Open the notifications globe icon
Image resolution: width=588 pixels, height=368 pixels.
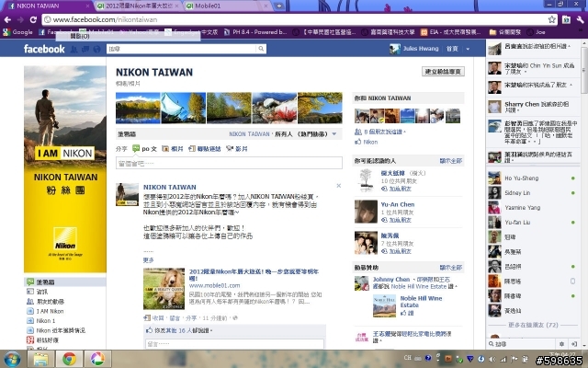96,49
